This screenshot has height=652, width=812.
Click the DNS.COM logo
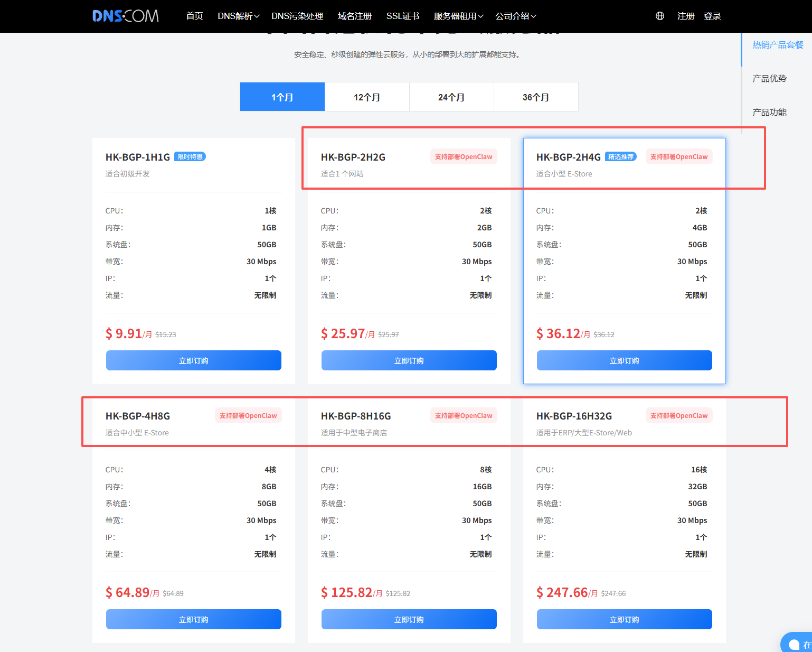pos(125,16)
